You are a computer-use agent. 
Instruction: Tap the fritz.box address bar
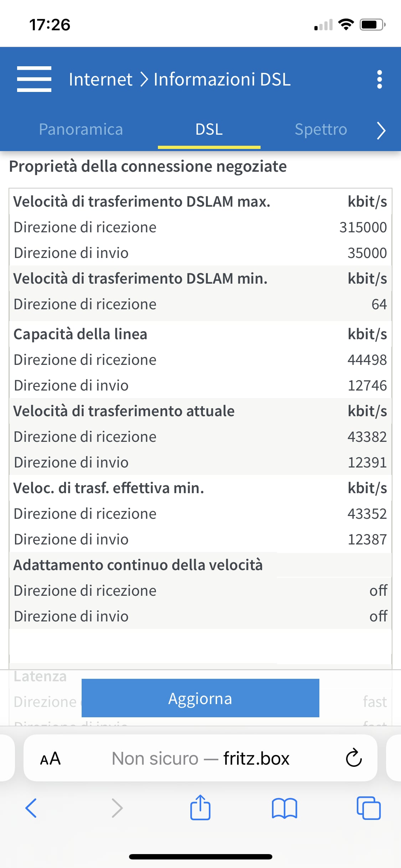point(200,758)
